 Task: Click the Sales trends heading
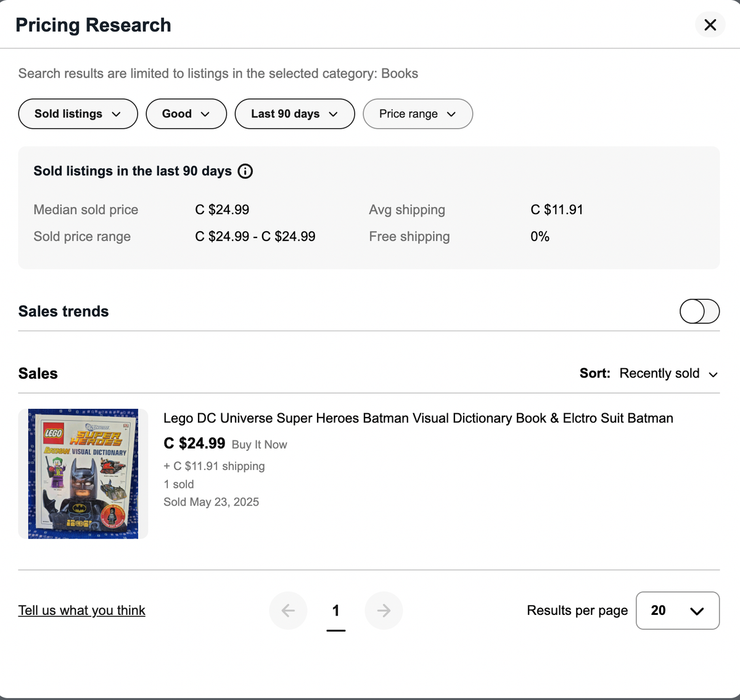64,311
